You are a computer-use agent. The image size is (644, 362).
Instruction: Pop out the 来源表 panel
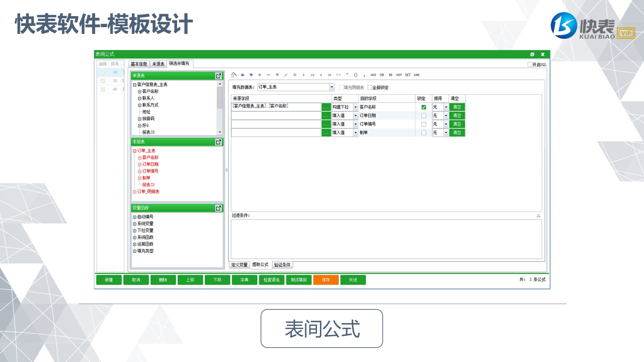pos(218,76)
